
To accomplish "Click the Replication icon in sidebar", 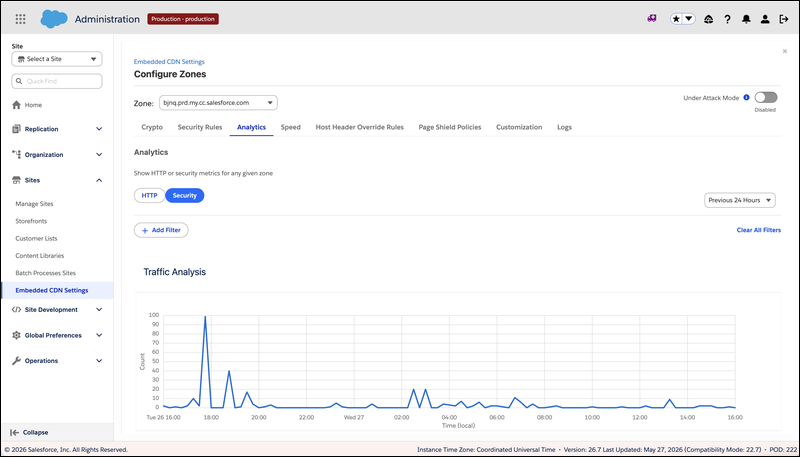I will tap(16, 129).
